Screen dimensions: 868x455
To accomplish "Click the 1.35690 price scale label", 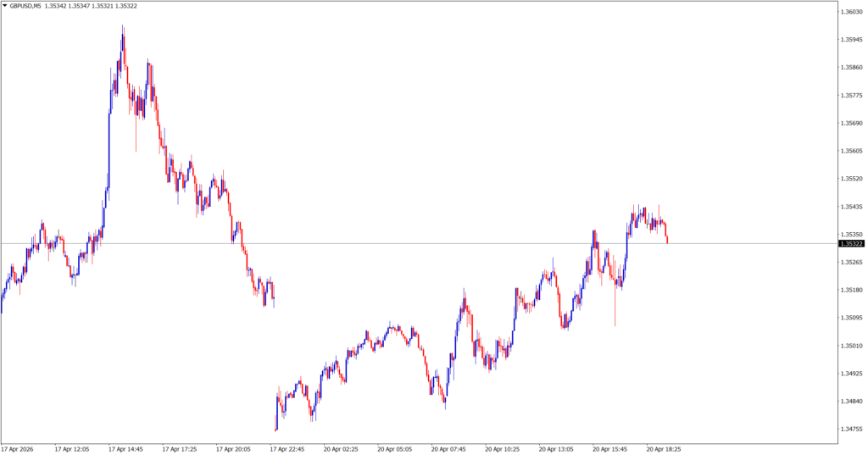I will pyautogui.click(x=851, y=124).
